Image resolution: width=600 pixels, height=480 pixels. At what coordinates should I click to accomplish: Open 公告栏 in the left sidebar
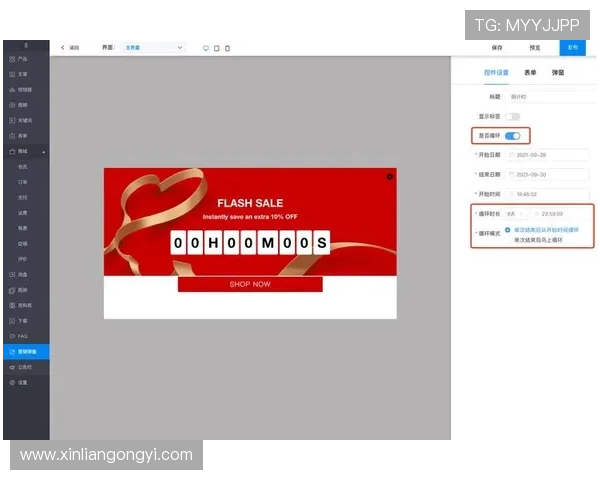click(24, 367)
